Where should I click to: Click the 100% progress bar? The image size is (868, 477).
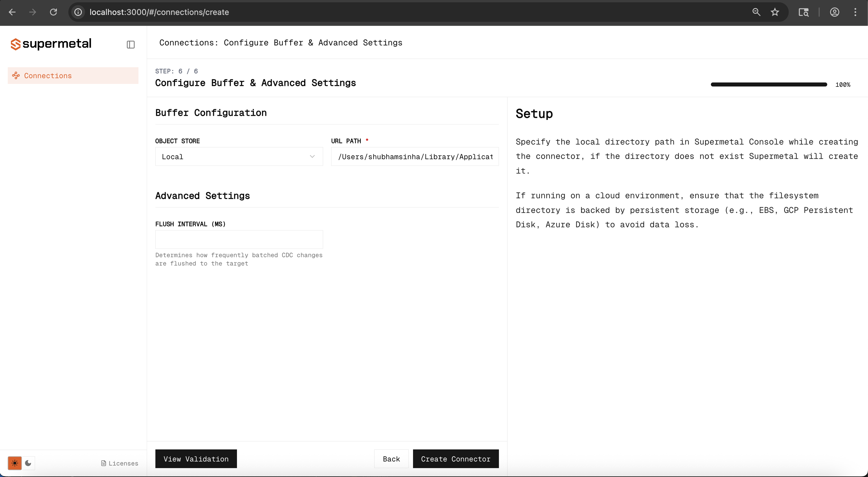pos(768,84)
